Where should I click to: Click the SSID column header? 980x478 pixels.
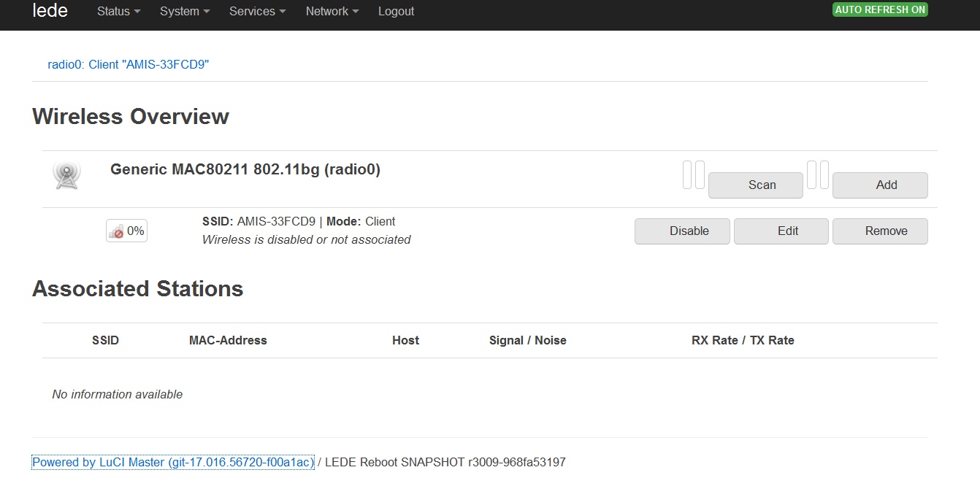pyautogui.click(x=105, y=341)
